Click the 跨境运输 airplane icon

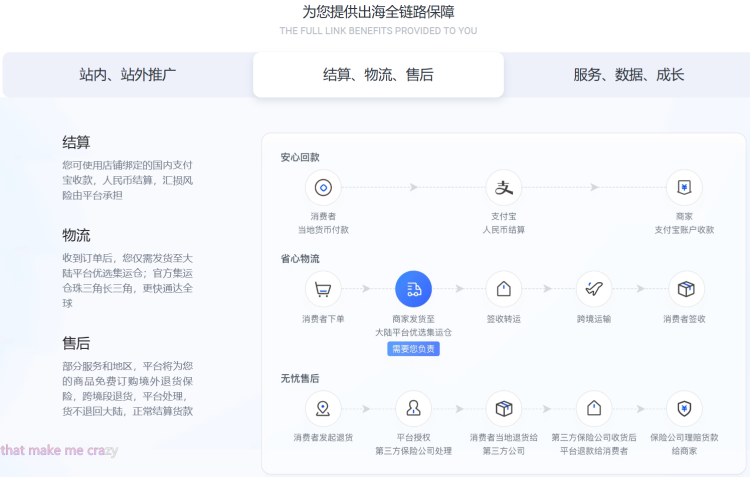point(594,289)
